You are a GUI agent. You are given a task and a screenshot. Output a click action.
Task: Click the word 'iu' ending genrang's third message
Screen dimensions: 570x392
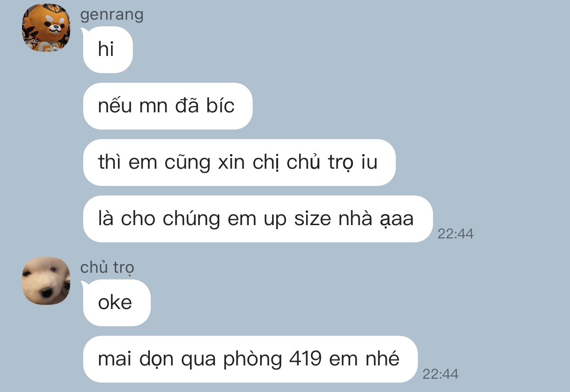click(x=369, y=162)
